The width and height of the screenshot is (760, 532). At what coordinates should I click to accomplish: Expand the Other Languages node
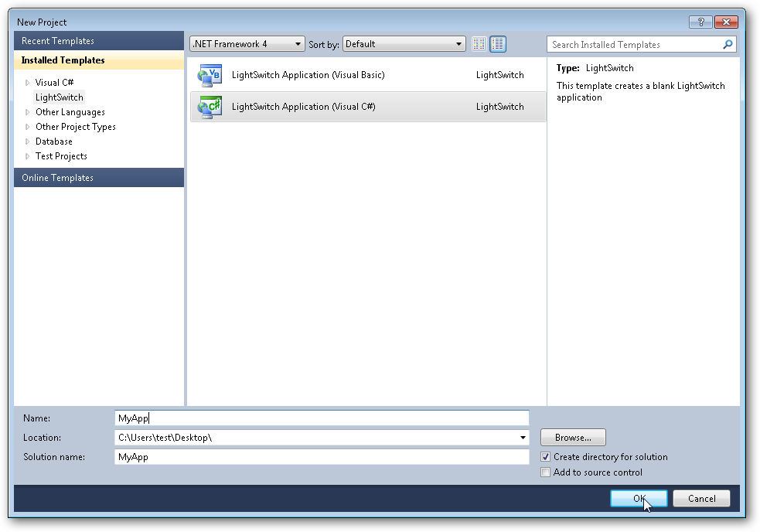pos(27,113)
